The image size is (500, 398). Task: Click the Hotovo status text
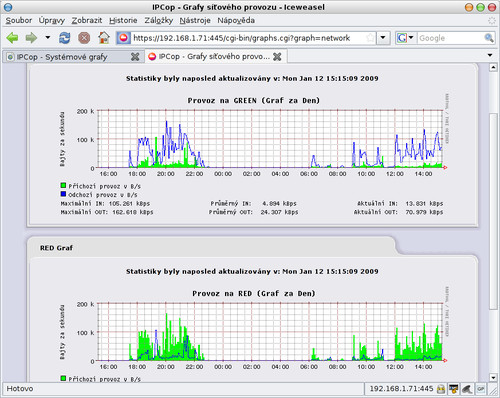20,389
